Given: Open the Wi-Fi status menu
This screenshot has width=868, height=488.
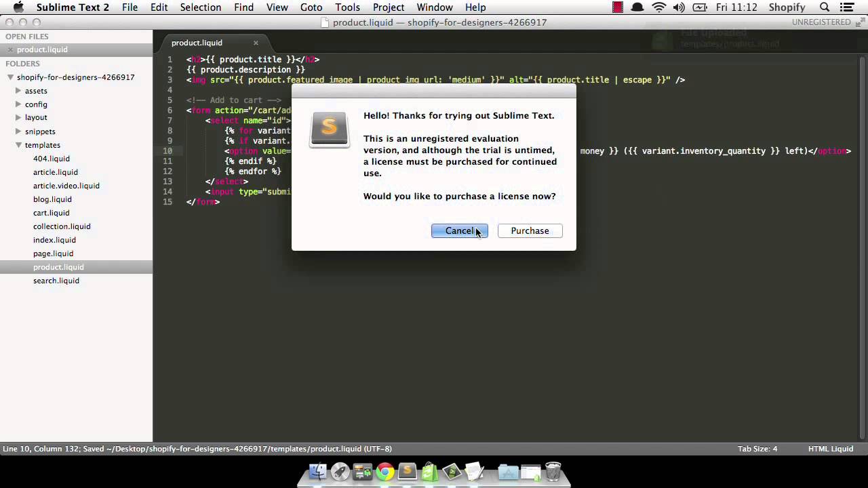Looking at the screenshot, I should pos(659,7).
